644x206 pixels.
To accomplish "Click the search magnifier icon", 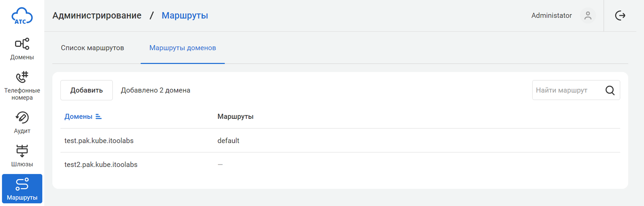I will click(610, 90).
